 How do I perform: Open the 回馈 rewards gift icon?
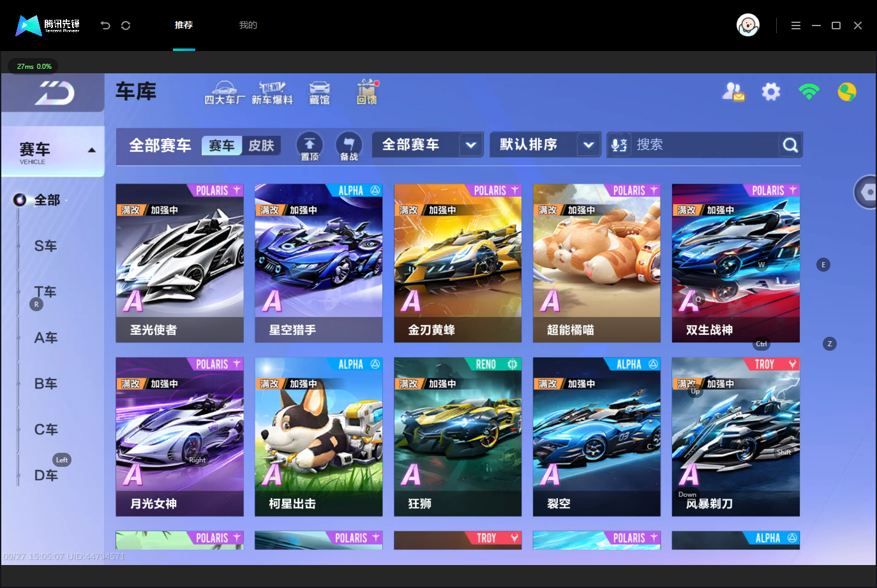(367, 92)
